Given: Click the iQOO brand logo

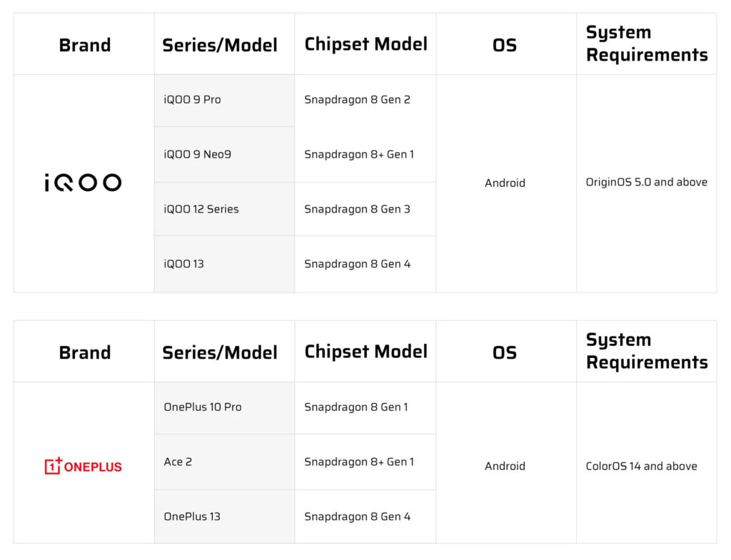Looking at the screenshot, I should (83, 183).
